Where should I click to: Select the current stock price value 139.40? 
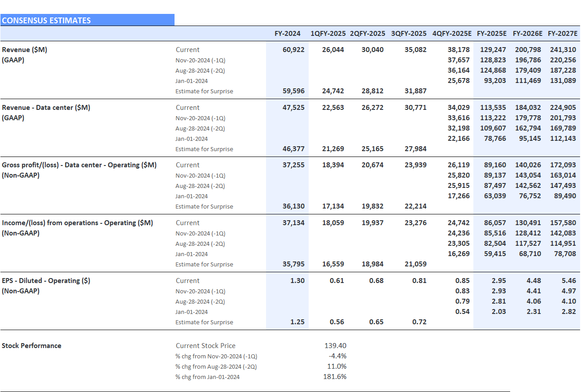click(335, 346)
